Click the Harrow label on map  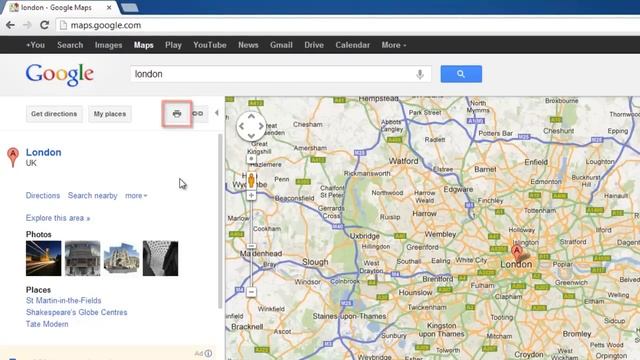tap(424, 213)
